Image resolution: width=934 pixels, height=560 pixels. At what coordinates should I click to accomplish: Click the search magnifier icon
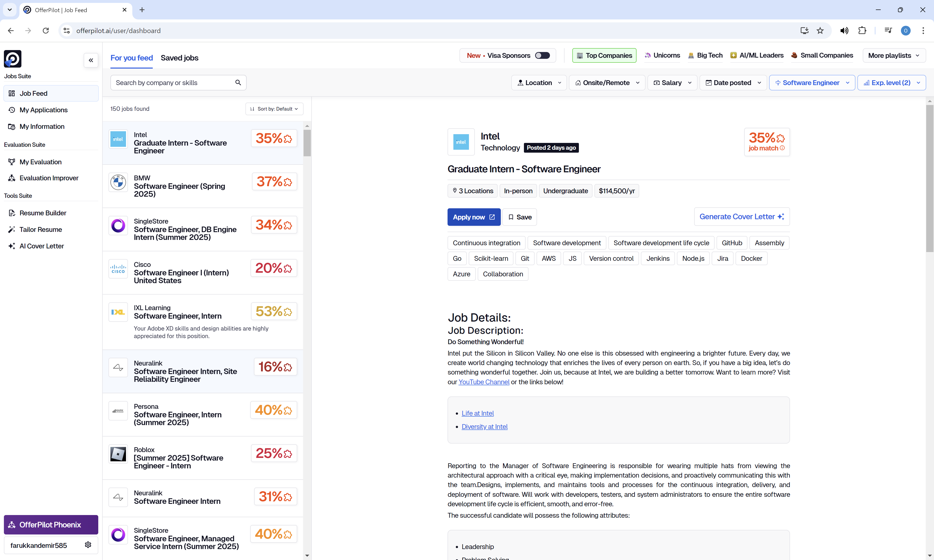238,83
